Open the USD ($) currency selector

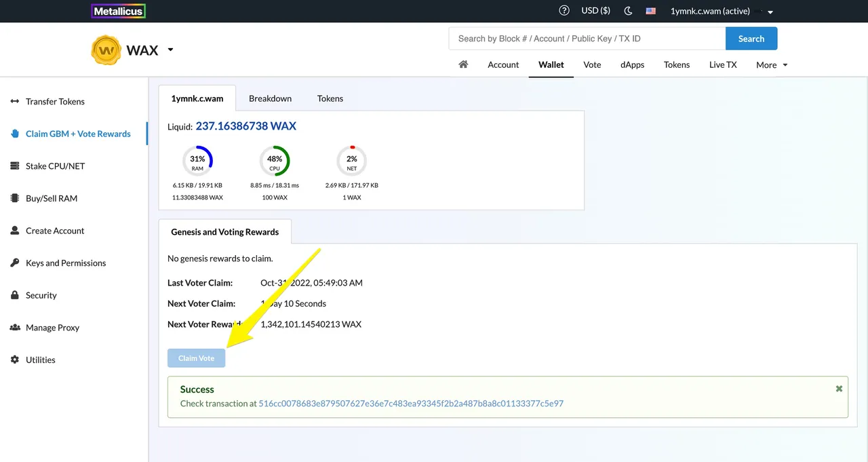pyautogui.click(x=595, y=11)
